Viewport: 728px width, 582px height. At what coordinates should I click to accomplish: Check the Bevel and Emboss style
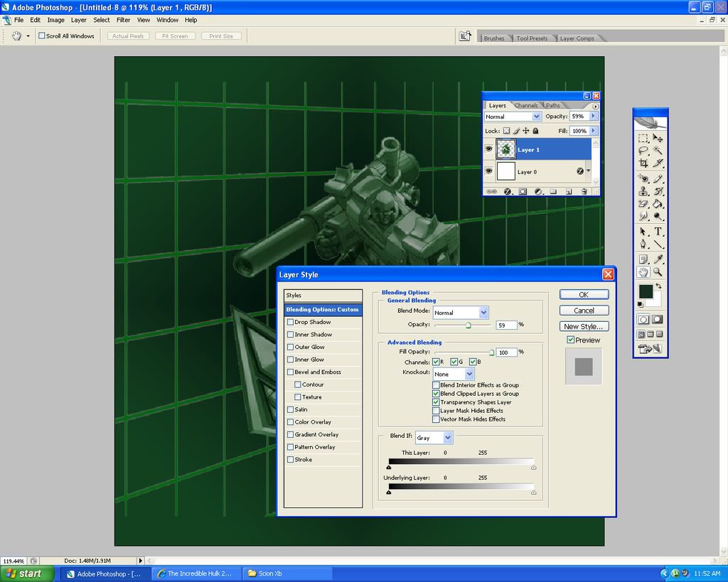tap(290, 372)
